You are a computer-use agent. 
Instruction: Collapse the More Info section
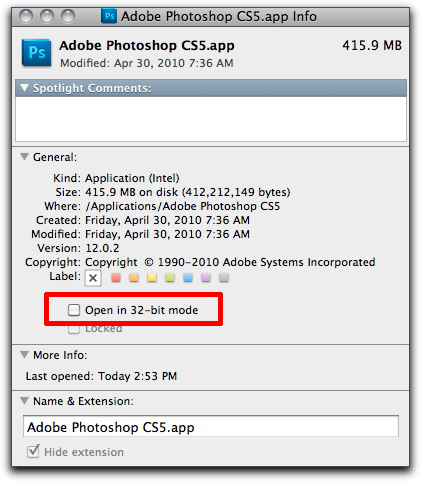point(24,355)
